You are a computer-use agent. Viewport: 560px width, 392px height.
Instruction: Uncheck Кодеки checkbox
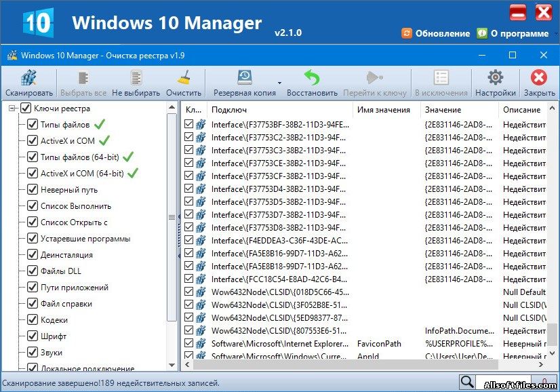[33, 319]
